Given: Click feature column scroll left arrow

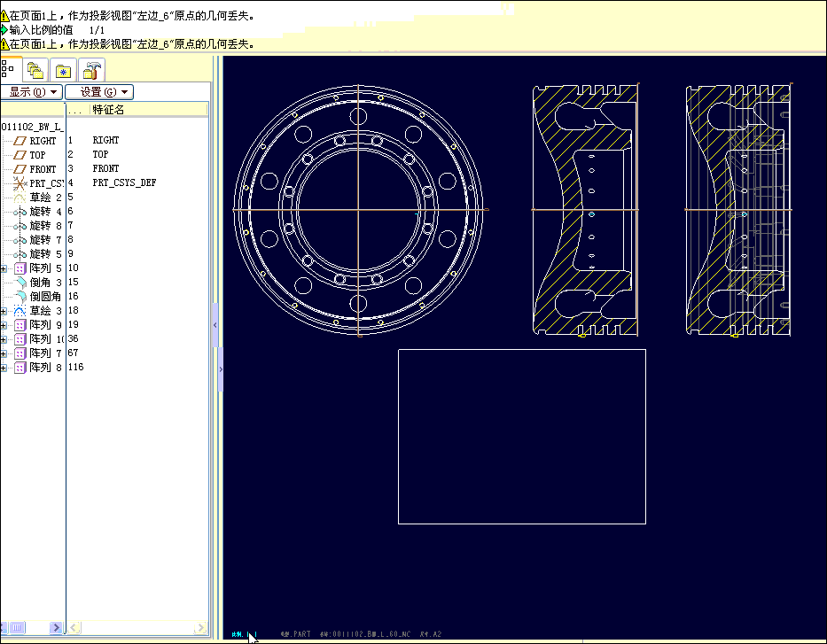Looking at the screenshot, I should 74,628.
